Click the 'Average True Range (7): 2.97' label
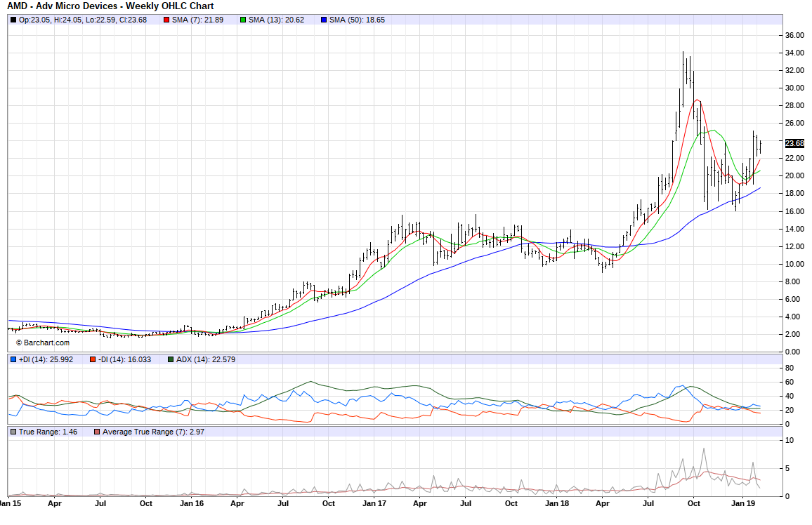 pyautogui.click(x=154, y=432)
